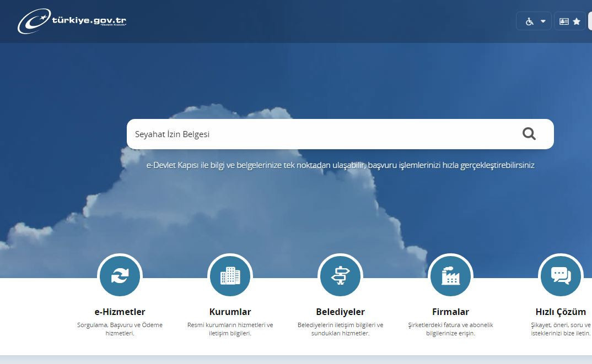
Task: Click the Firmalar heading link
Action: point(450,312)
